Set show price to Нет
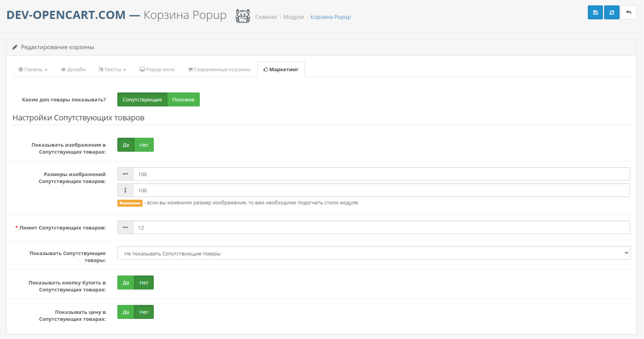The height and width of the screenshot is (339, 644). tap(144, 312)
